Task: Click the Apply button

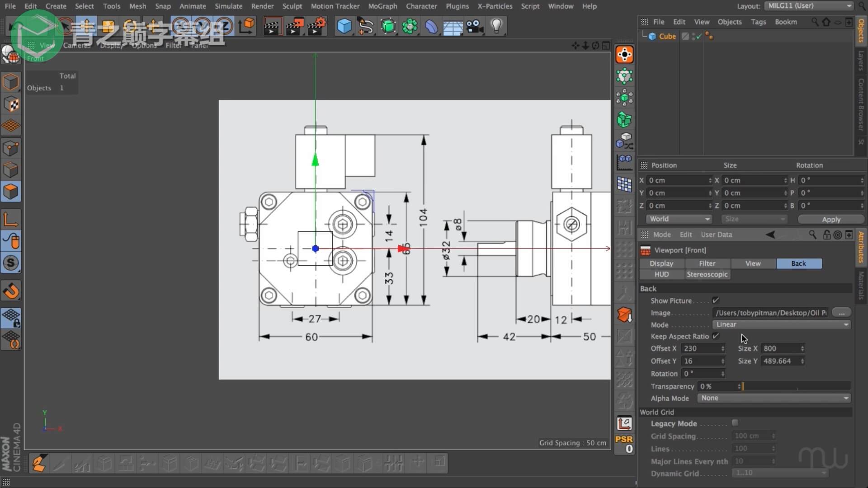Action: point(830,219)
